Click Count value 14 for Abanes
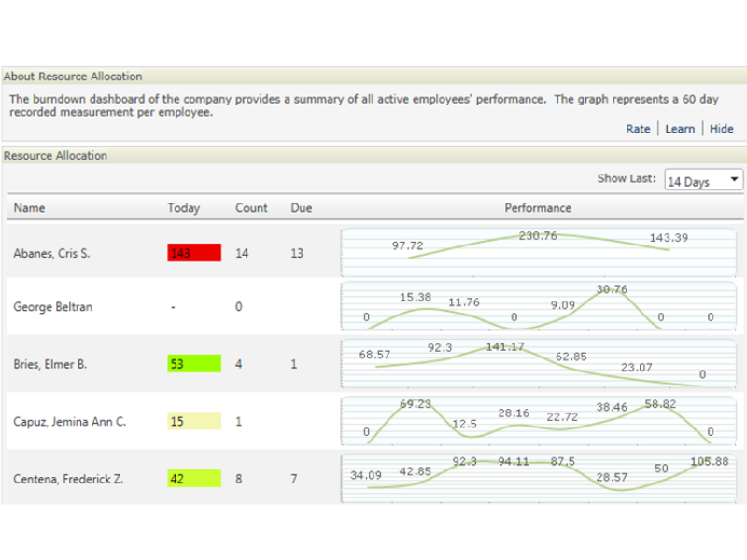Screen dimensions: 747x560 [242, 253]
